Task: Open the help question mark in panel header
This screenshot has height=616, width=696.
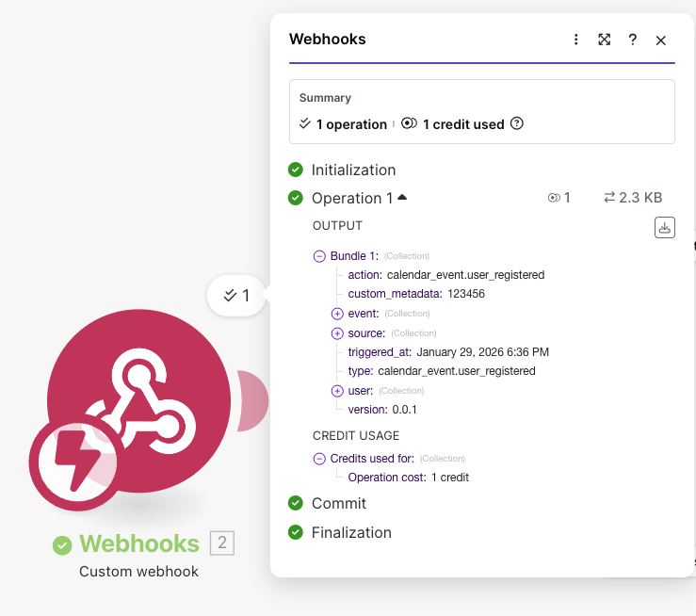Action: [633, 40]
